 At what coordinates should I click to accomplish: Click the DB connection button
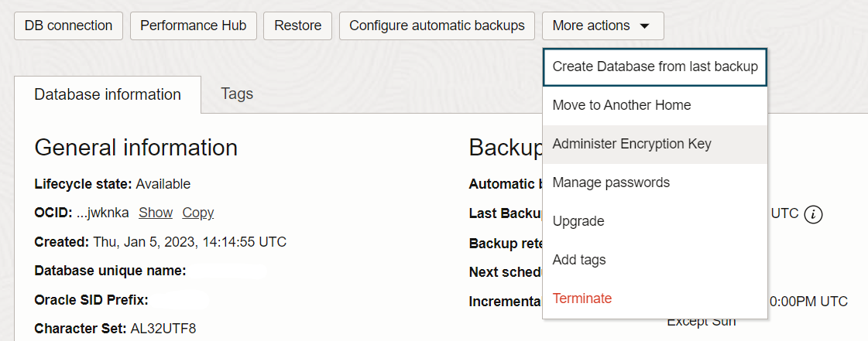point(69,26)
